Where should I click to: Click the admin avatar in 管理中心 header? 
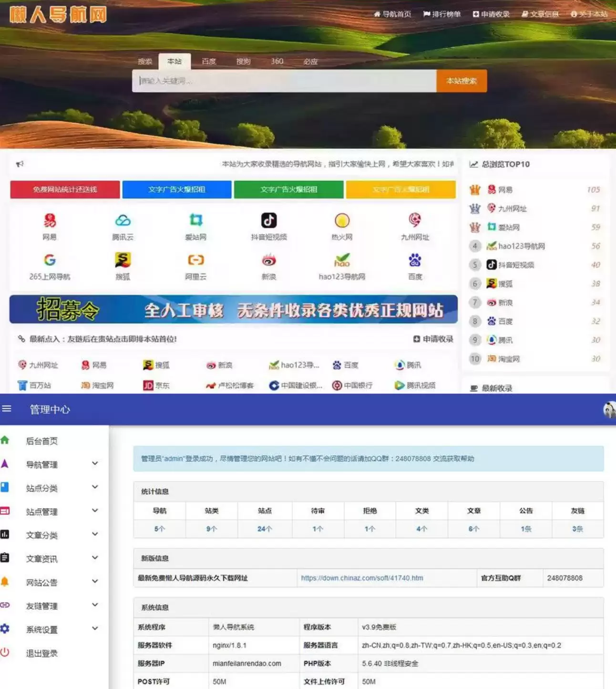(x=609, y=409)
